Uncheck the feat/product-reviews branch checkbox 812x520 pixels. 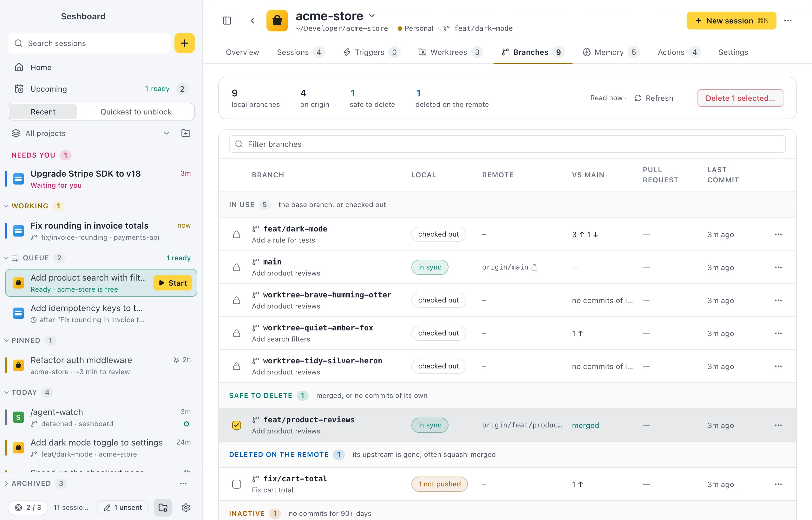[236, 425]
